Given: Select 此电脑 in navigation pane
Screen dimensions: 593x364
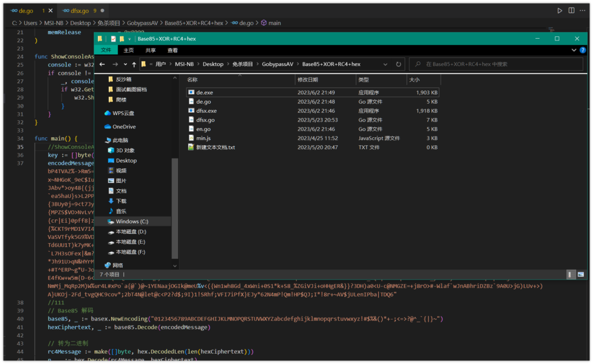Looking at the screenshot, I should (x=116, y=140).
